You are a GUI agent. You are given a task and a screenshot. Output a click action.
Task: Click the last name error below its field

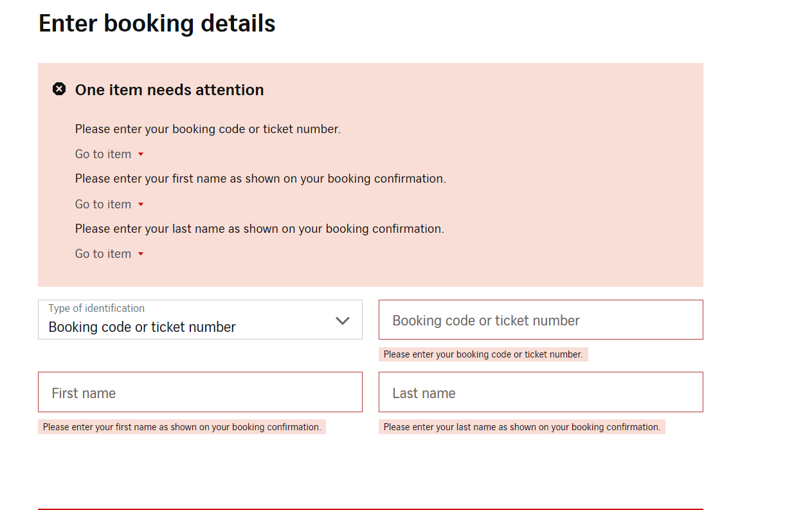tap(521, 427)
